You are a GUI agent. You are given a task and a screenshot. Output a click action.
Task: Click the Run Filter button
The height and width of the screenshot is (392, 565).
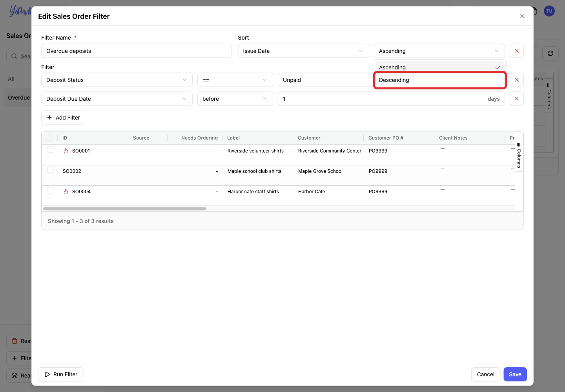pos(61,374)
